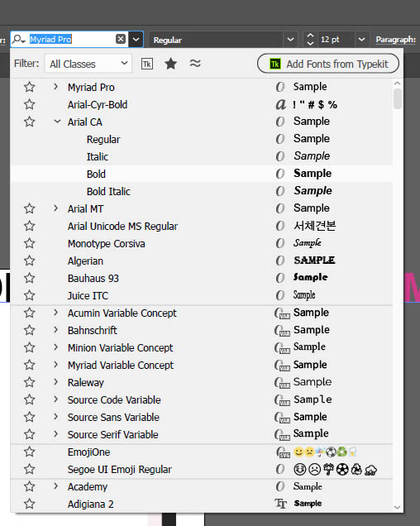420x526 pixels.
Task: Select the Adigiana 2 font
Action: coord(91,504)
